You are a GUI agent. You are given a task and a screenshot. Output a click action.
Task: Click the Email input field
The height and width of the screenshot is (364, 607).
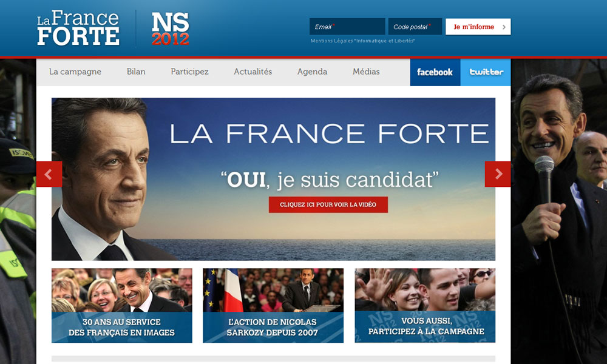point(347,27)
